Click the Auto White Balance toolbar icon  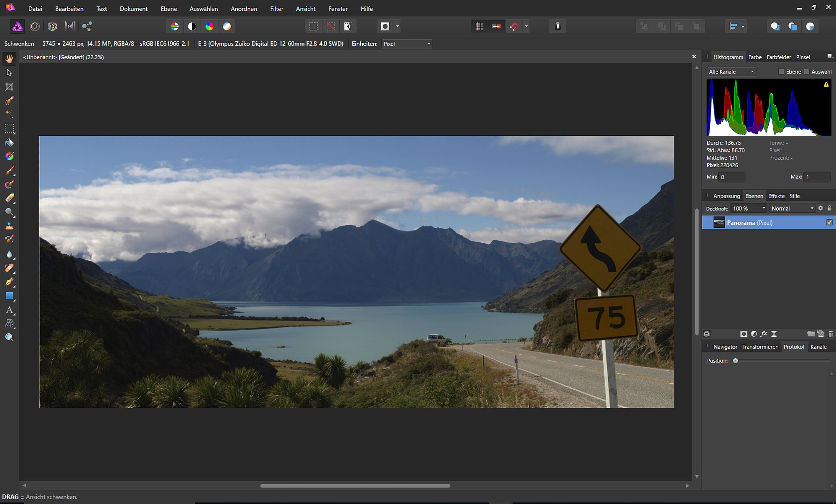227,26
